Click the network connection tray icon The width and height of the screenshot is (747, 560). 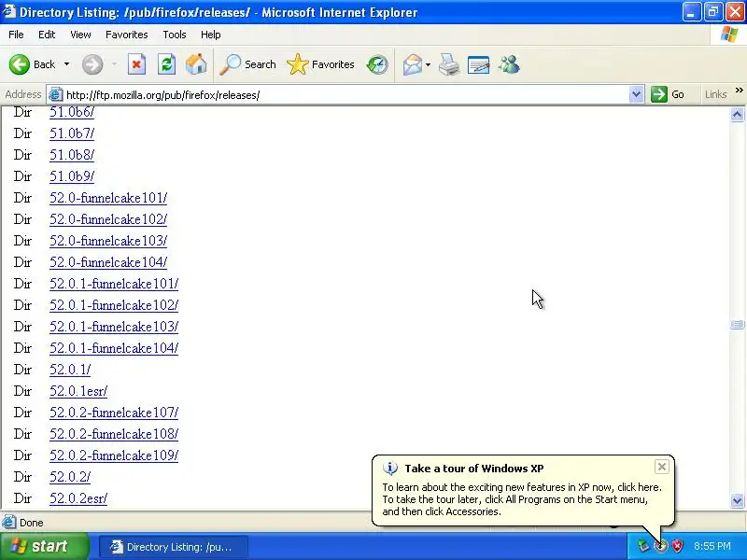tap(643, 546)
